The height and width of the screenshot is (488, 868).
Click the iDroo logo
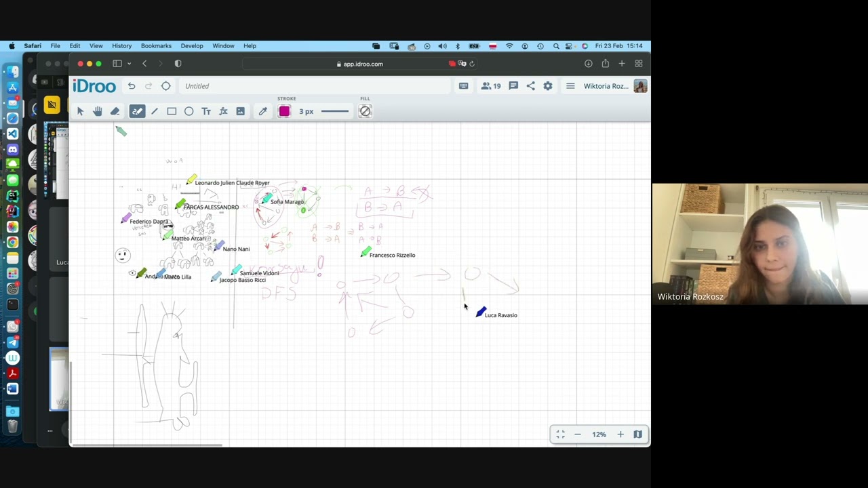(x=94, y=86)
